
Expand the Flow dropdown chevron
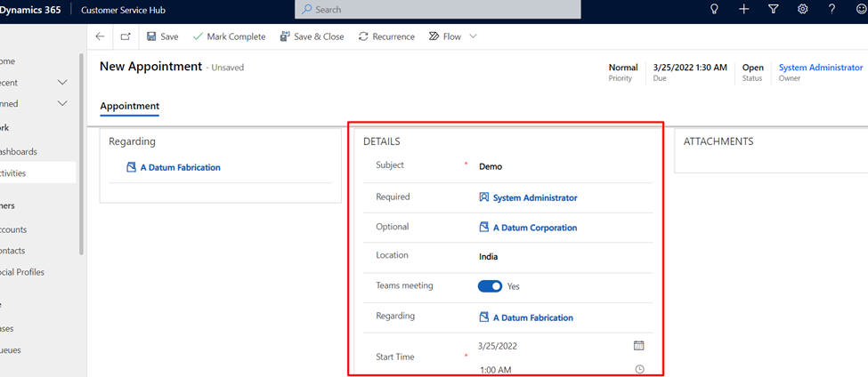point(473,36)
